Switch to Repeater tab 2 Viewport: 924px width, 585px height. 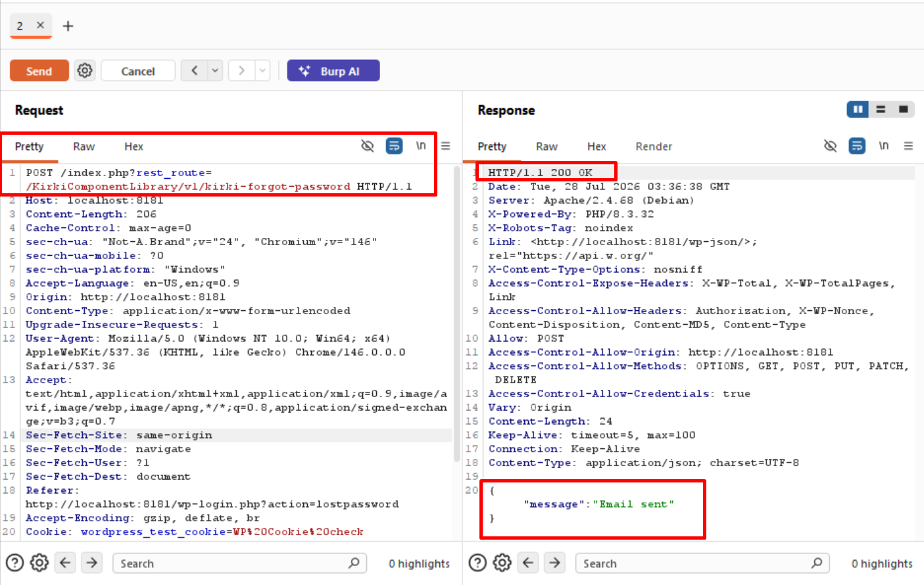click(x=20, y=26)
